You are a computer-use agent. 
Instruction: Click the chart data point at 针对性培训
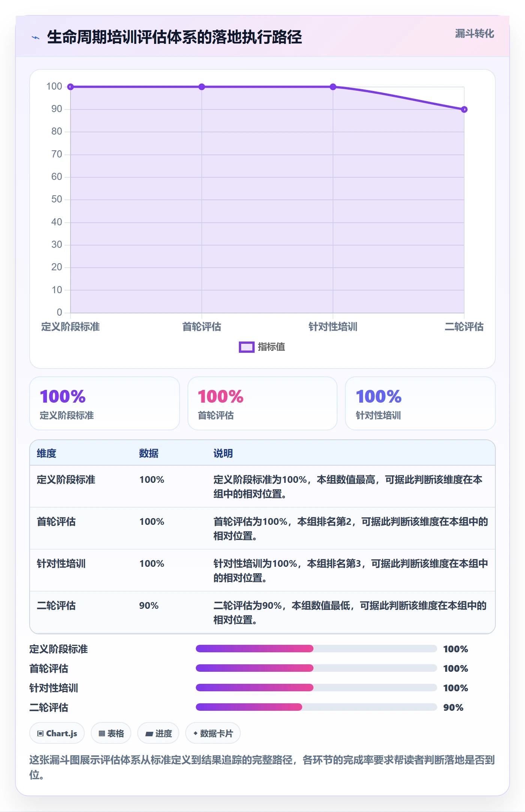333,87
